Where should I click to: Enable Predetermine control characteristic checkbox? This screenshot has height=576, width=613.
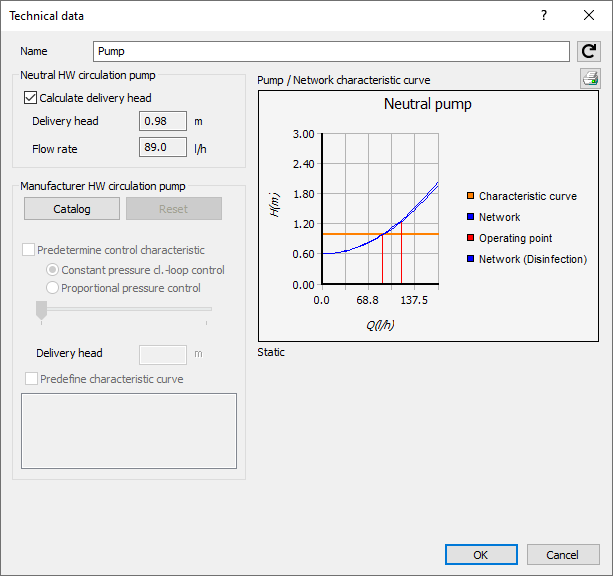pos(28,250)
